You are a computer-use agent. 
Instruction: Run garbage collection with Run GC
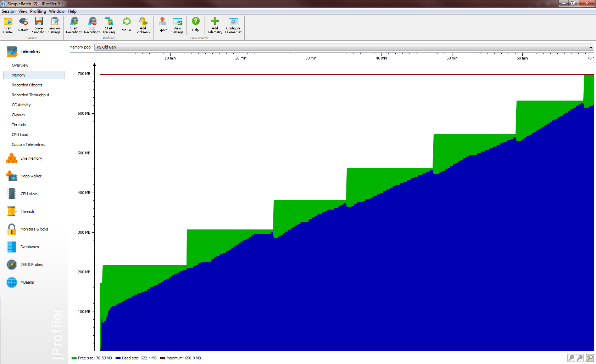pos(126,25)
